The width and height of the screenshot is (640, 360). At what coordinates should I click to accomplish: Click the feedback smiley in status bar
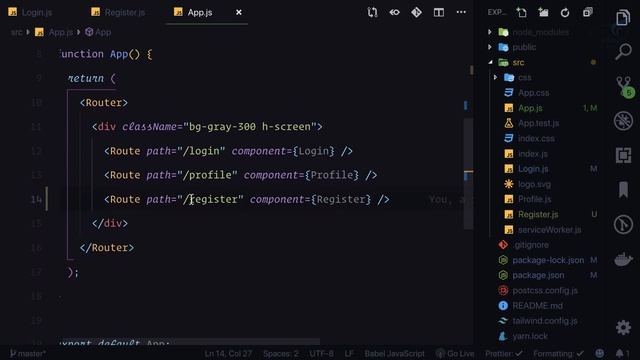[600, 353]
